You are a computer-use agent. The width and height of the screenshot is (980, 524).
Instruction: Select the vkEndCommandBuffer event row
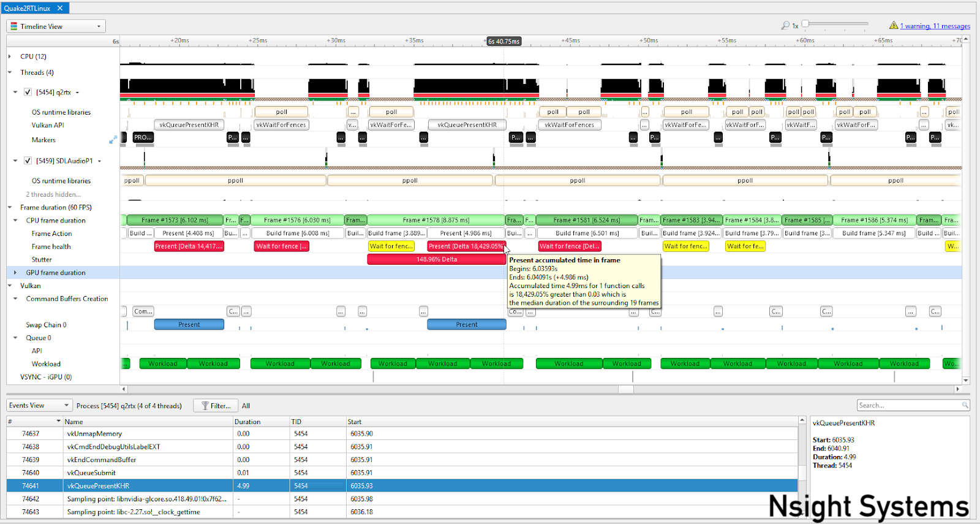tap(402, 460)
